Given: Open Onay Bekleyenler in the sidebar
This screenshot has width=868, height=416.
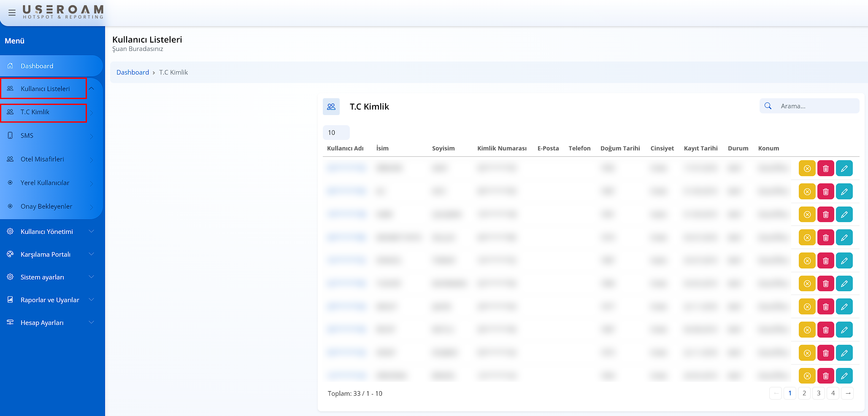Looking at the screenshot, I should pyautogui.click(x=46, y=207).
